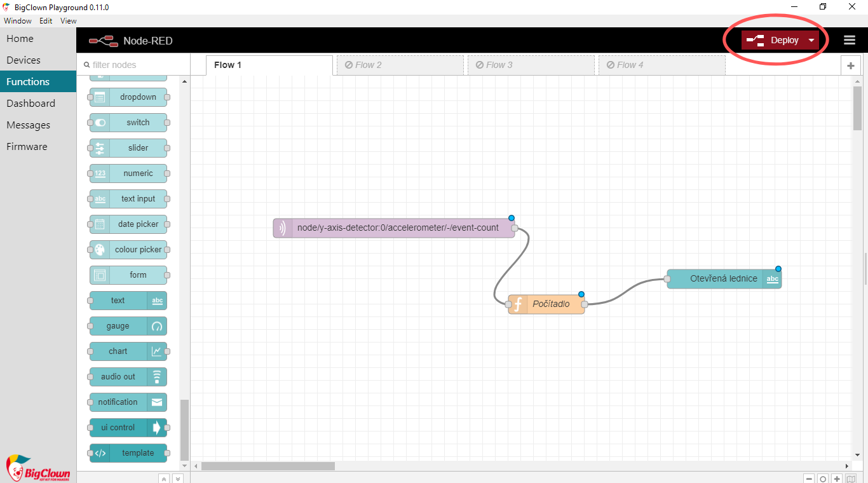Collapse all palette categories
Screen dimensions: 868x483
164,479
